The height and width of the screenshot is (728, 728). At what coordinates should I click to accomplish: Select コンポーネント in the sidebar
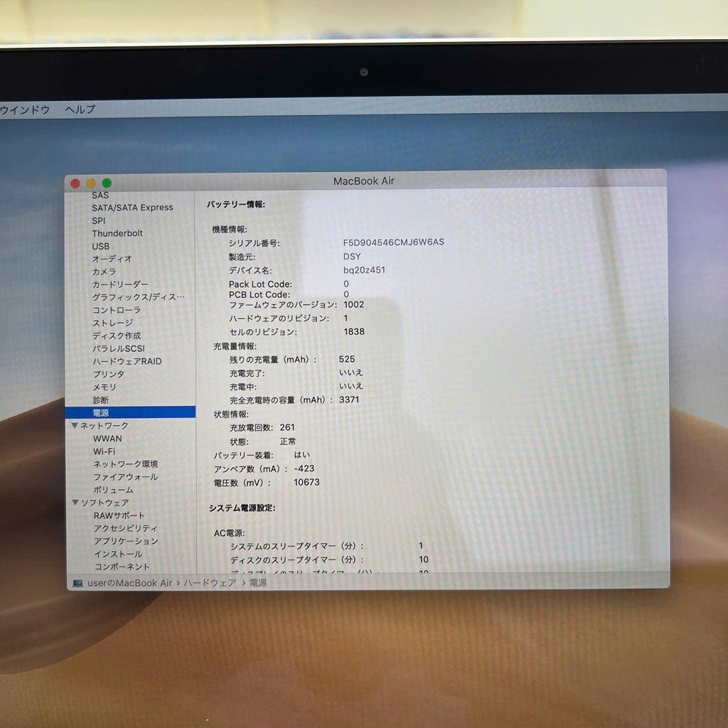click(x=122, y=567)
